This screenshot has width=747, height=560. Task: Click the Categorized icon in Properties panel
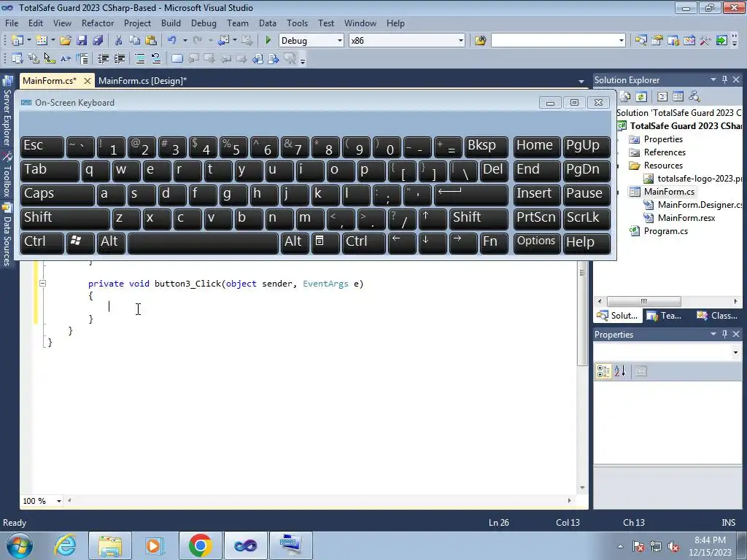603,371
